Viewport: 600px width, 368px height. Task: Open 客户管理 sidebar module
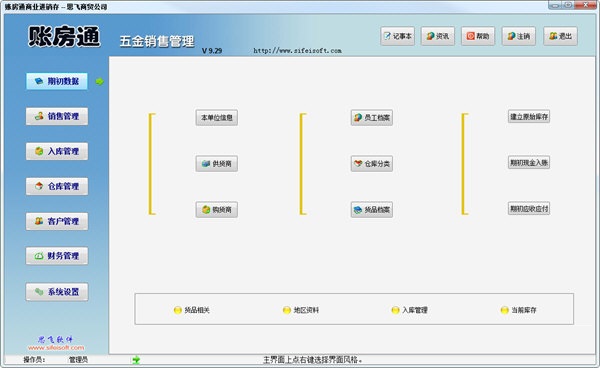point(57,221)
